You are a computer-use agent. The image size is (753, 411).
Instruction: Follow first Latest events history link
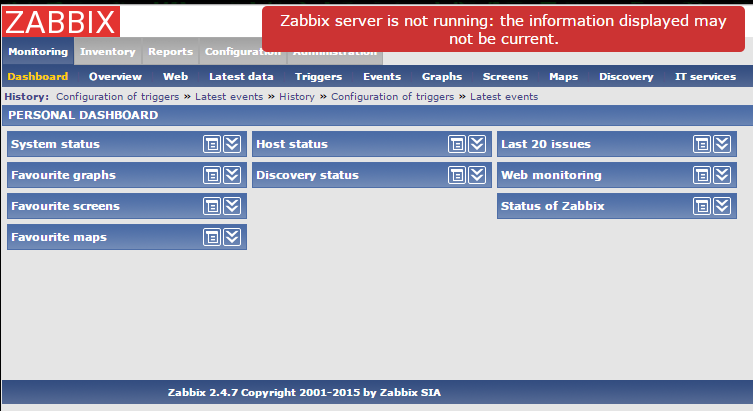pyautogui.click(x=229, y=97)
